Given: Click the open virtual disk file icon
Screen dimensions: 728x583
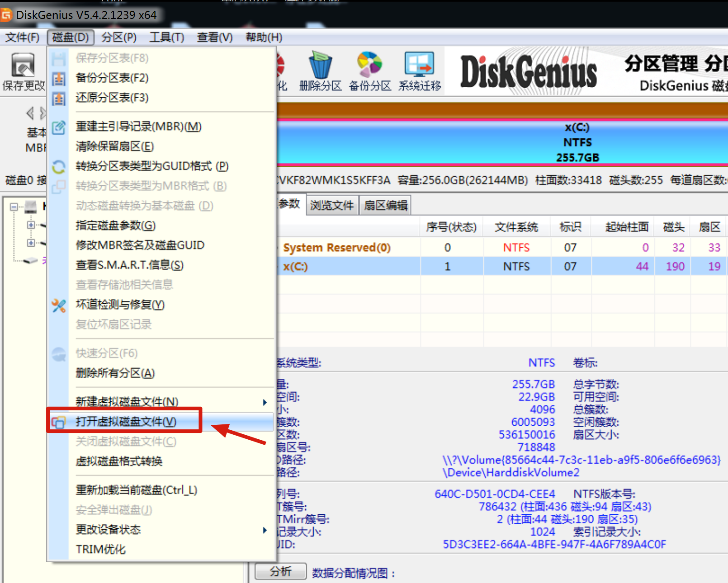Looking at the screenshot, I should [x=59, y=422].
